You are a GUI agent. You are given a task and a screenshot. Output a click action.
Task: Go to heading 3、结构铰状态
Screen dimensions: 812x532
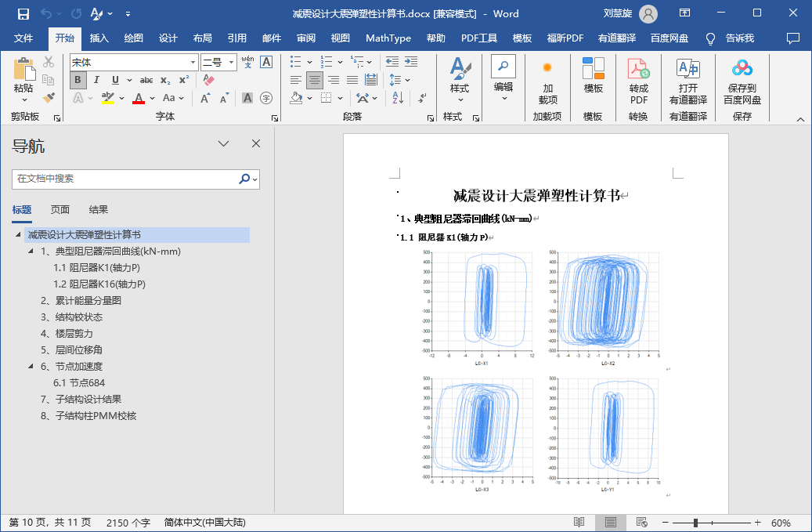pos(72,317)
